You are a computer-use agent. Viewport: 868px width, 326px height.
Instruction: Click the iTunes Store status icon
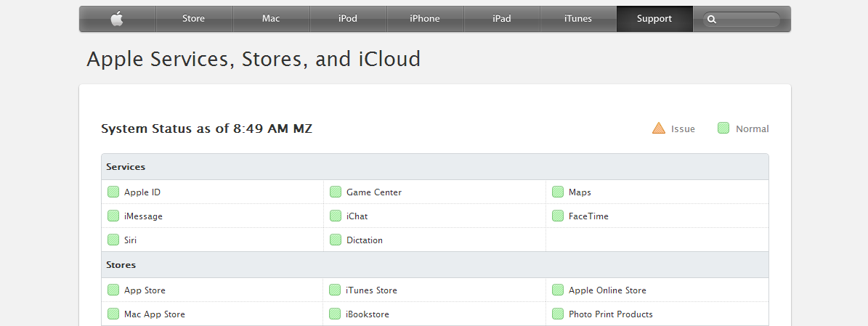coord(335,290)
